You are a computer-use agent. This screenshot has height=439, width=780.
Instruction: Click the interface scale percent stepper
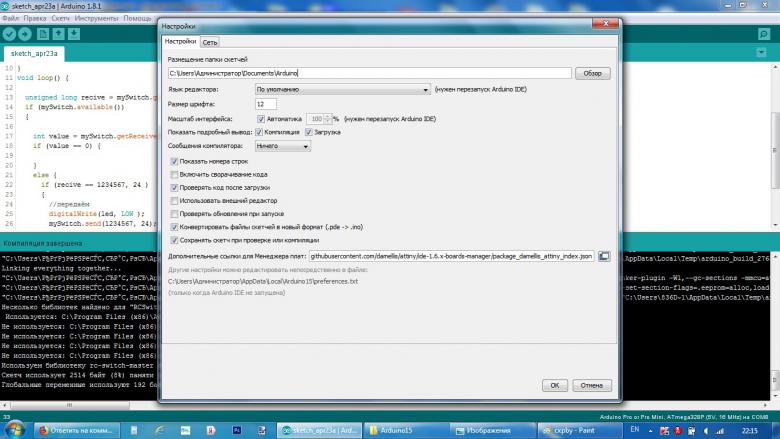pyautogui.click(x=328, y=119)
